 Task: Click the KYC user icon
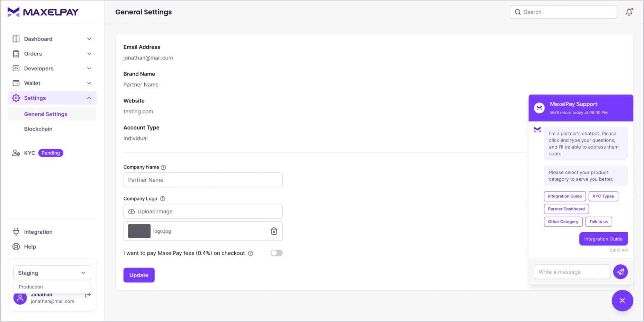(x=16, y=153)
